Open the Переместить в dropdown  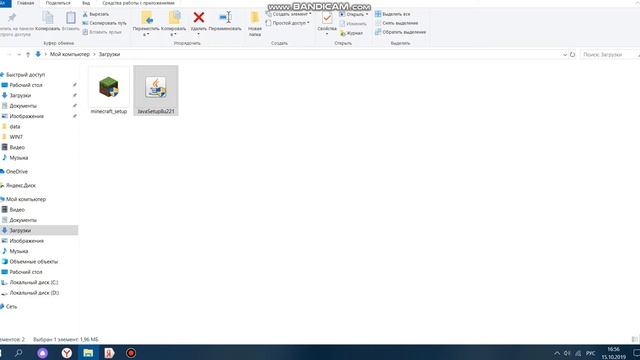click(146, 24)
